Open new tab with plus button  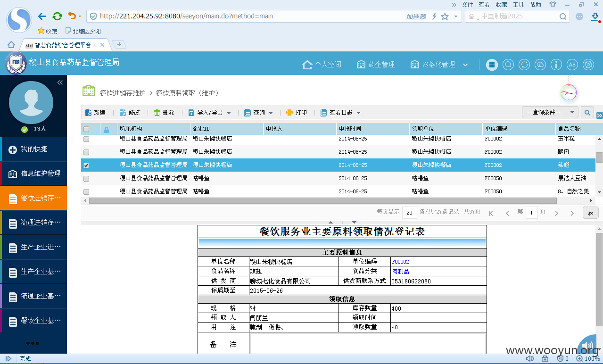tap(119, 44)
